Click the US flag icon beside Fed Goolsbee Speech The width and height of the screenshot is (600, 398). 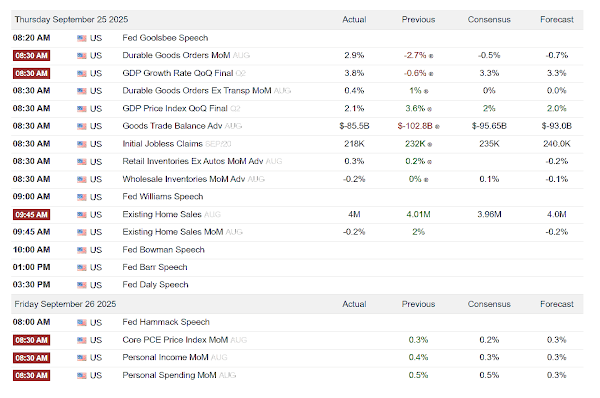click(x=82, y=38)
